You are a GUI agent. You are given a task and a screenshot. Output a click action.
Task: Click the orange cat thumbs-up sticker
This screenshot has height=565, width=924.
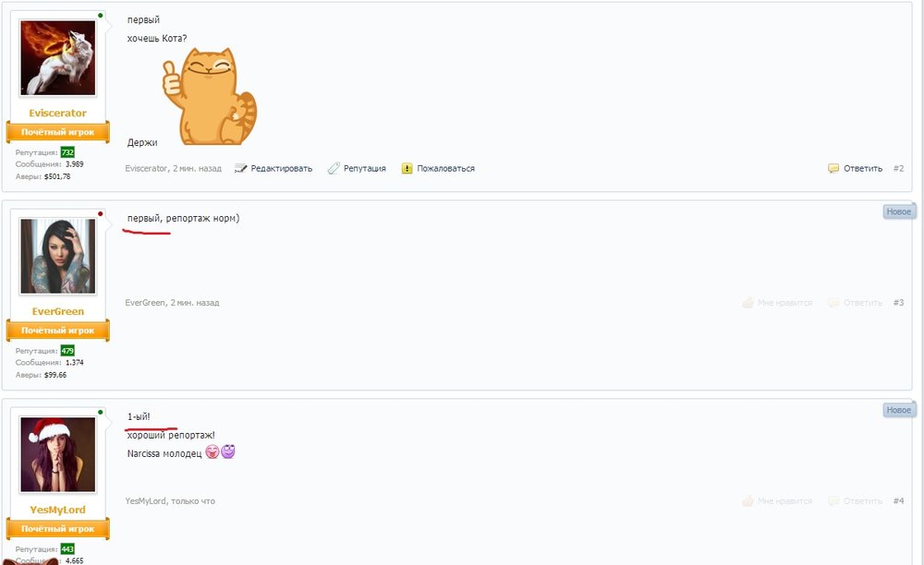click(x=209, y=96)
